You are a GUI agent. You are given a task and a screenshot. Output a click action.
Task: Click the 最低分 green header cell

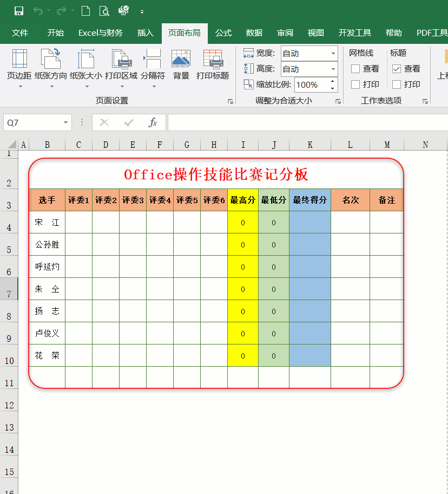tap(274, 200)
